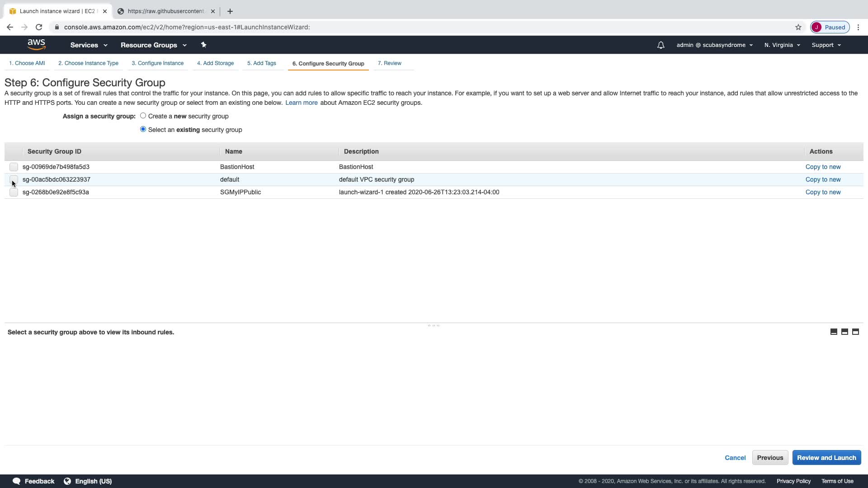Image resolution: width=868 pixels, height=488 pixels.
Task: Bookmark page with star icon
Action: (x=798, y=27)
